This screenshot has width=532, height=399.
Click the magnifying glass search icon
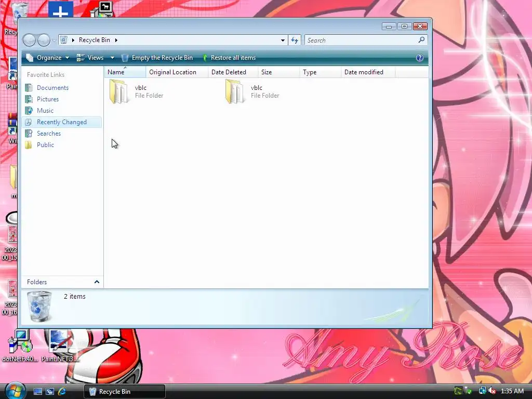pyautogui.click(x=421, y=40)
